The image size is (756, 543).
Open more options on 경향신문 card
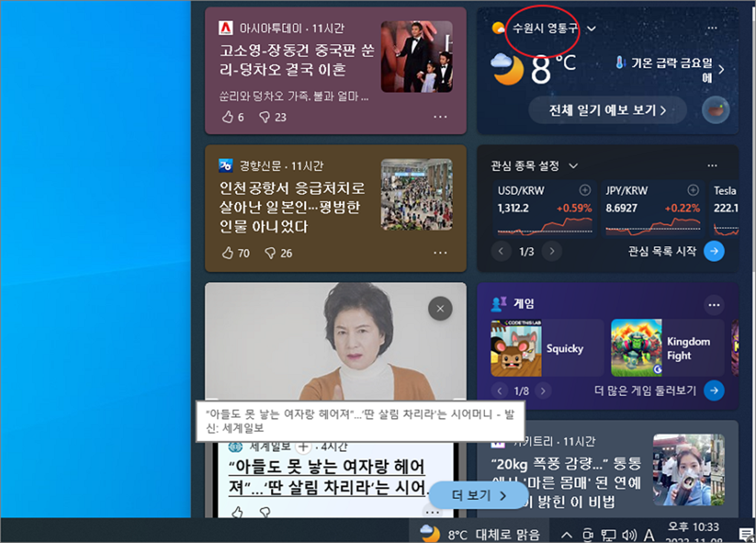point(440,252)
